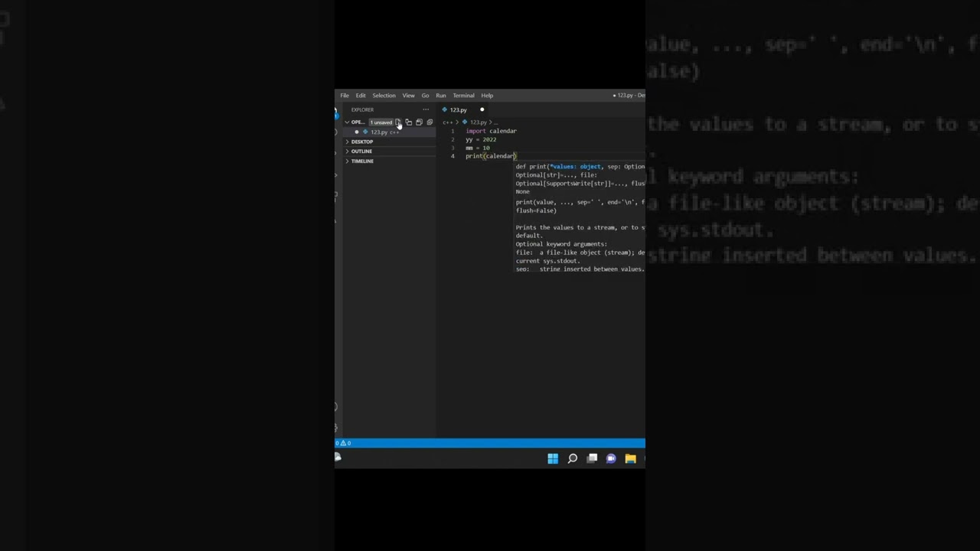Open the Go menu
This screenshot has height=551, width=980.
[x=425, y=96]
